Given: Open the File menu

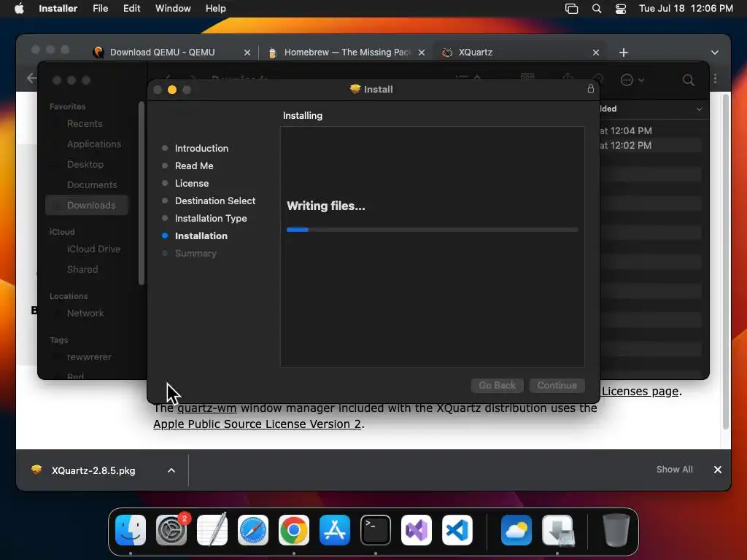Looking at the screenshot, I should tap(100, 9).
